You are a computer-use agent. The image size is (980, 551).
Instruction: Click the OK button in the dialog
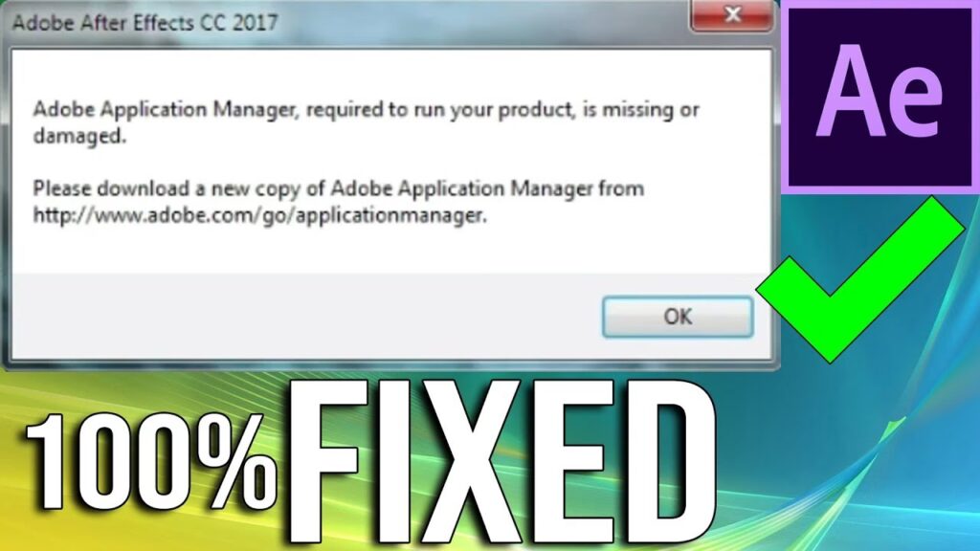[x=678, y=317]
